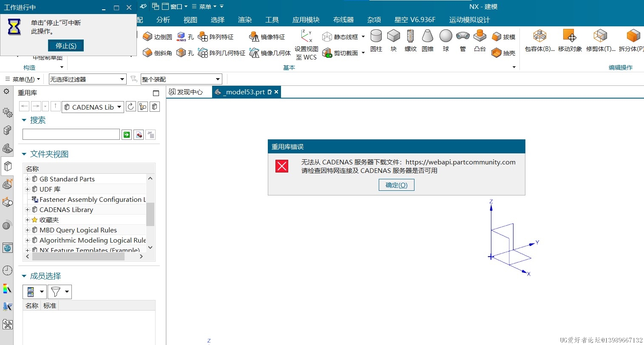
Task: Expand the GB Standard Parts tree node
Action: (28, 179)
